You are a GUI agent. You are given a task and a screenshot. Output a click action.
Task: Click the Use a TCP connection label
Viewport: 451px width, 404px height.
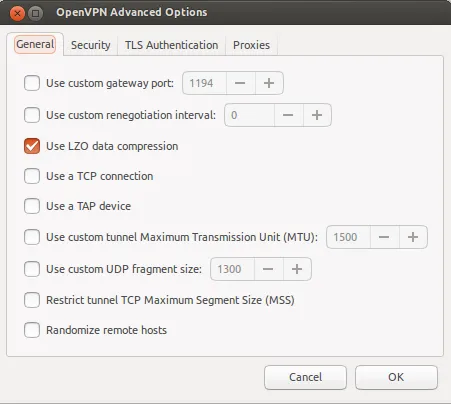100,176
